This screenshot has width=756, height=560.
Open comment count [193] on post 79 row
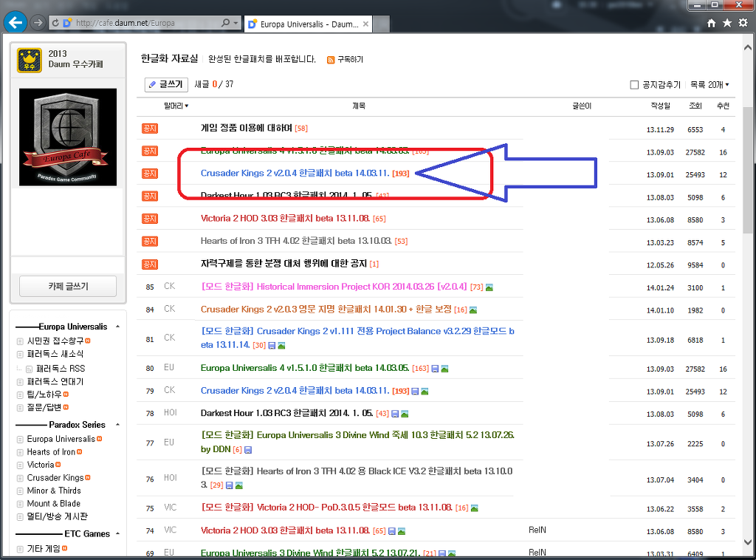tap(401, 391)
